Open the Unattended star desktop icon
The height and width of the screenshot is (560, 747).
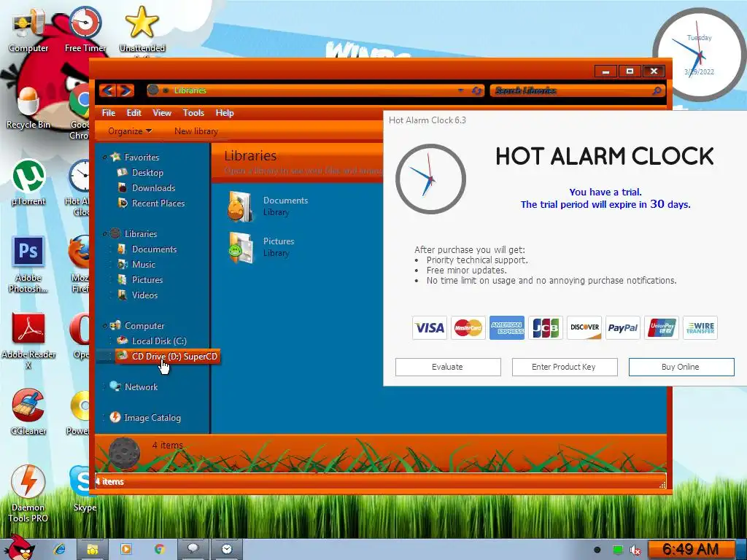click(142, 29)
